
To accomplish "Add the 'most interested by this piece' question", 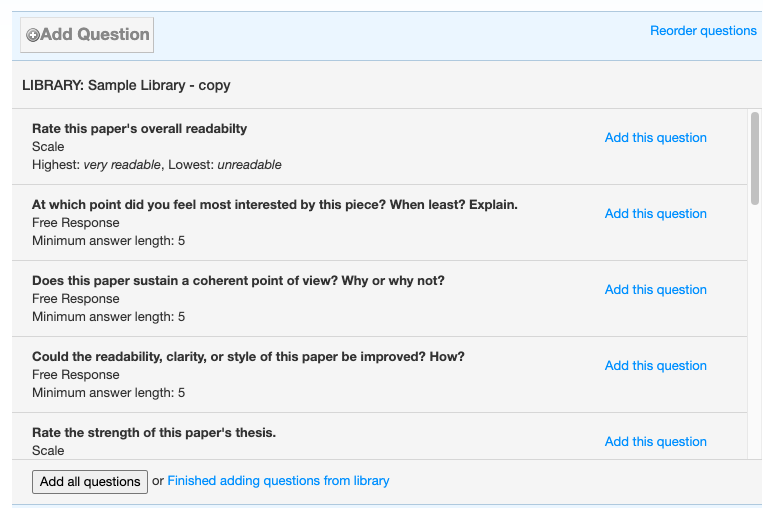I will point(655,214).
